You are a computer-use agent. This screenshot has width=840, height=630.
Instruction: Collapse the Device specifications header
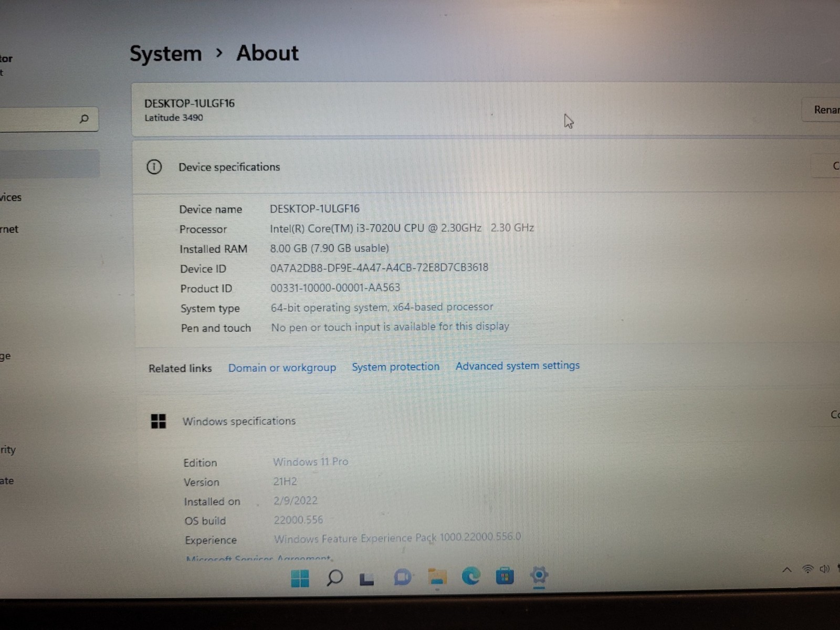(486, 167)
